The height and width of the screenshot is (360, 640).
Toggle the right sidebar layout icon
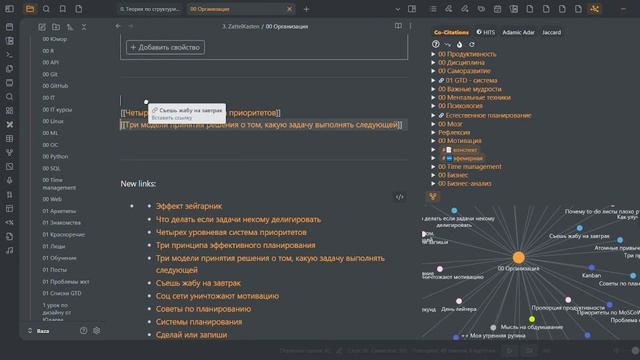pos(412,9)
